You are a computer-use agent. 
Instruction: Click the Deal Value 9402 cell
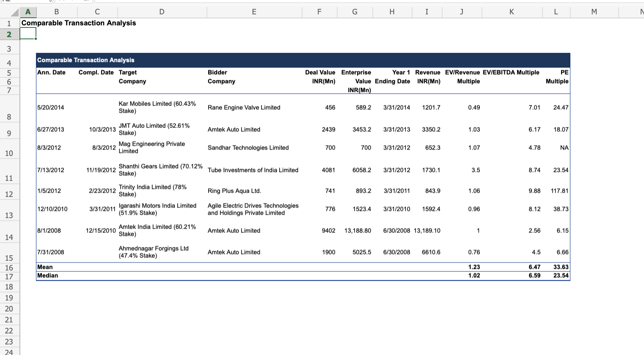(328, 231)
